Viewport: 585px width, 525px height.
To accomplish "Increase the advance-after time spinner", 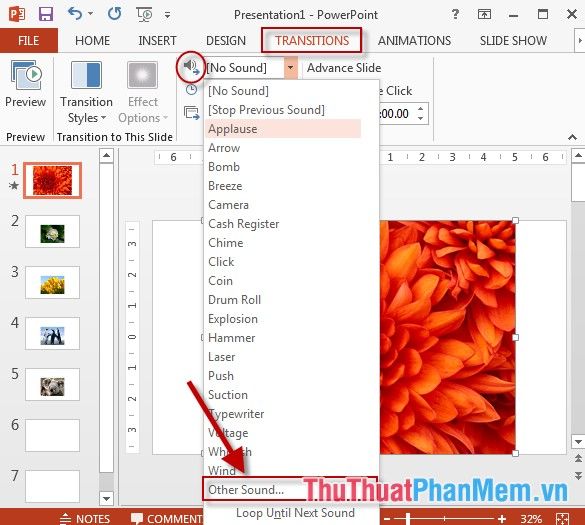I will (421, 109).
